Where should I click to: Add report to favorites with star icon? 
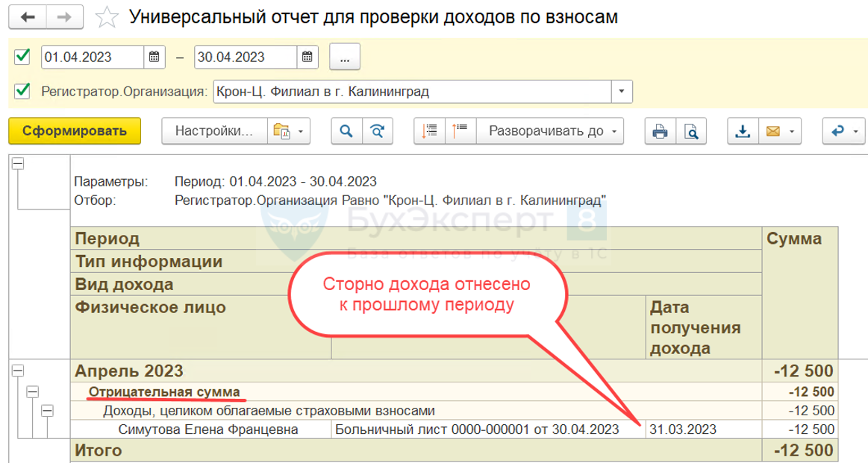click(x=108, y=17)
